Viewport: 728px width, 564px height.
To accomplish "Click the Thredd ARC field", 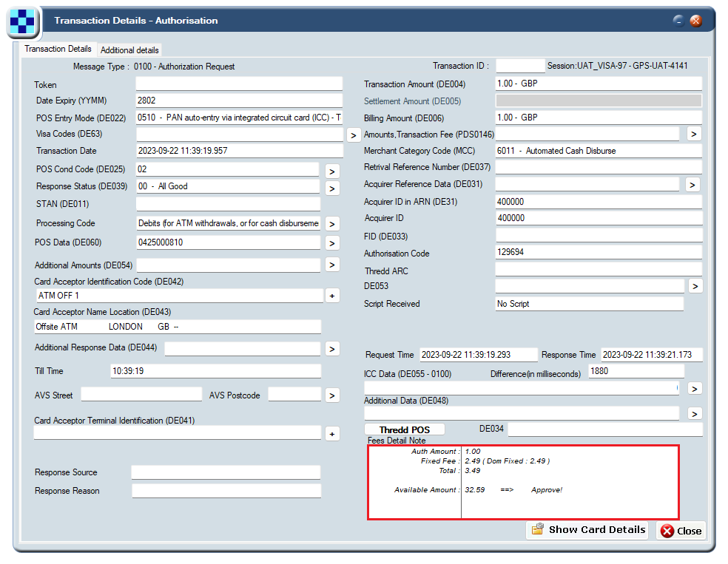I will pos(599,270).
